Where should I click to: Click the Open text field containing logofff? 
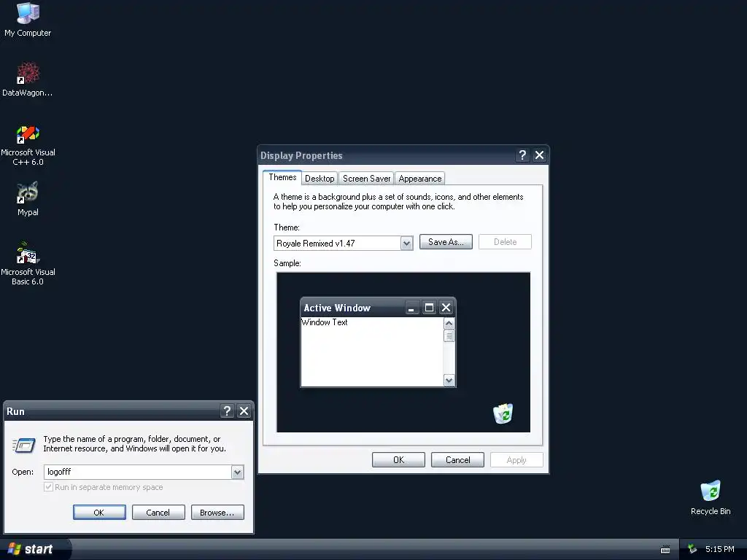(x=138, y=472)
